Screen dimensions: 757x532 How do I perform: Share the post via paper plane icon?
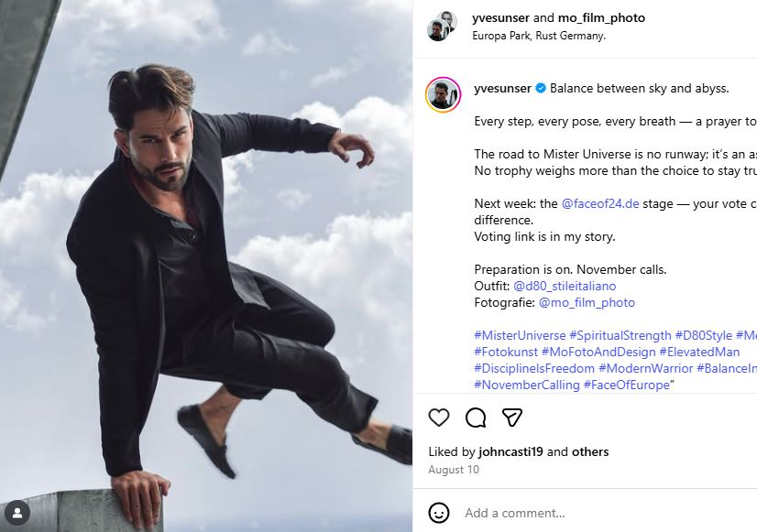click(x=512, y=418)
